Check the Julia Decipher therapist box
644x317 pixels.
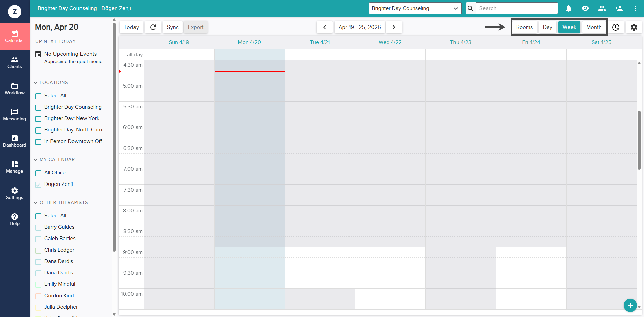38,307
